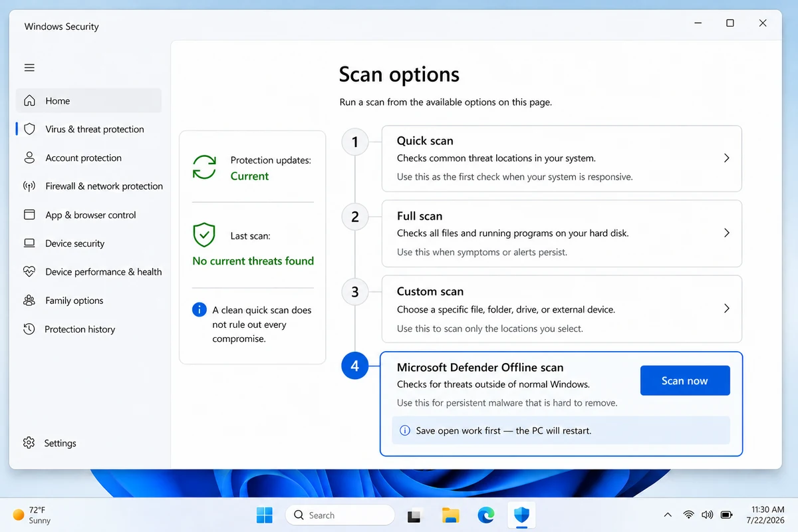Screen dimensions: 798x532
Task: Click the Scan now button
Action: (x=685, y=381)
